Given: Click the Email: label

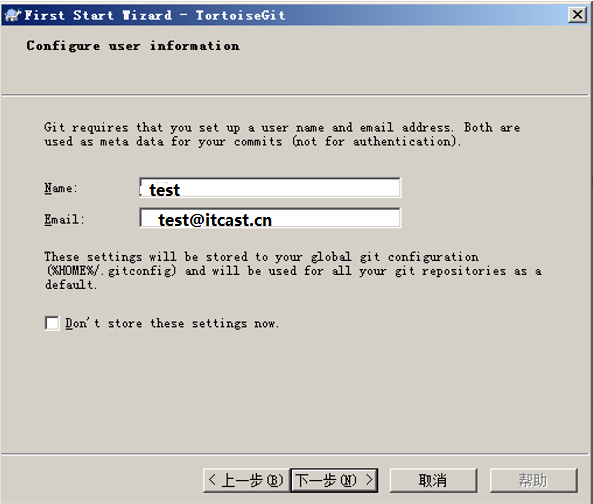Looking at the screenshot, I should (x=64, y=219).
